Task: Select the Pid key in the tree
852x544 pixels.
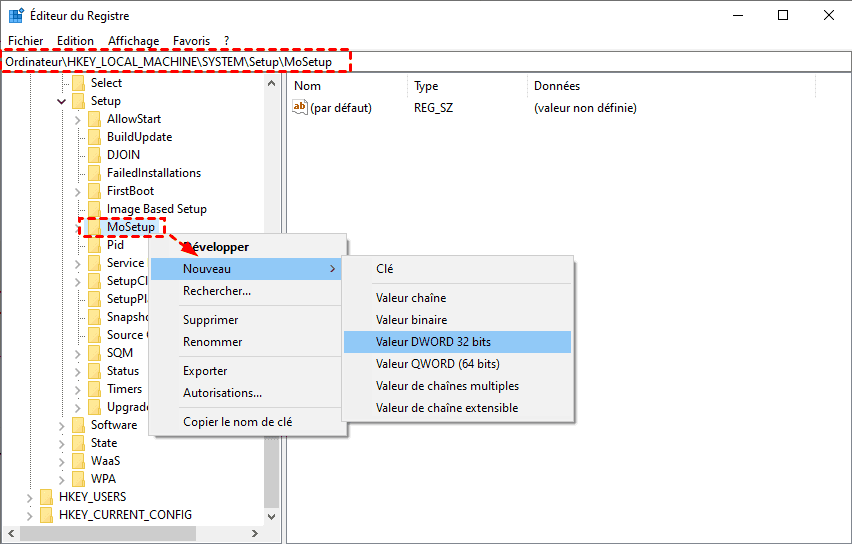Action: click(x=115, y=245)
